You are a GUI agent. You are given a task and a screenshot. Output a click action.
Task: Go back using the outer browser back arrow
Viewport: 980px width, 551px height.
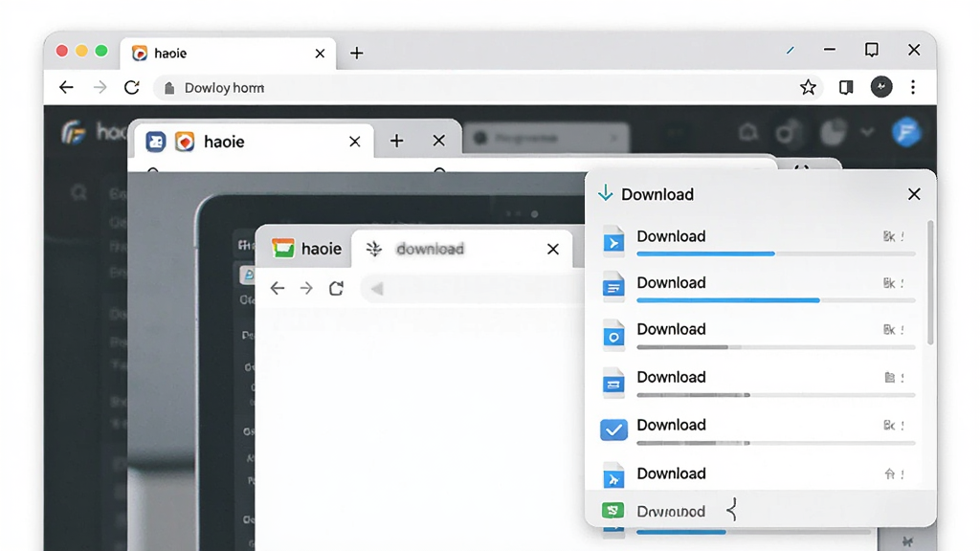click(66, 87)
